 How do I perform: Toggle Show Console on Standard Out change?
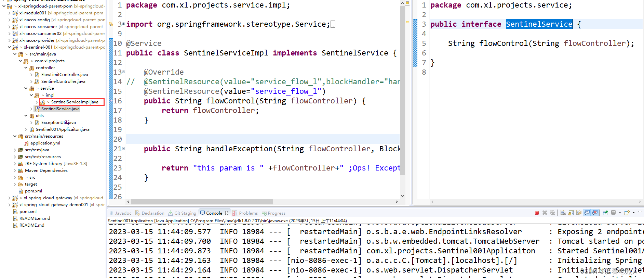pos(587,213)
